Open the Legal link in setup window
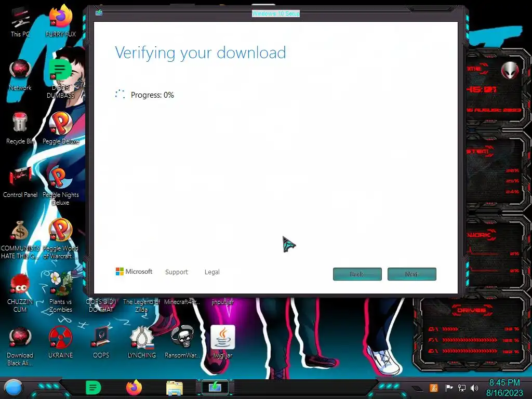 coord(212,272)
